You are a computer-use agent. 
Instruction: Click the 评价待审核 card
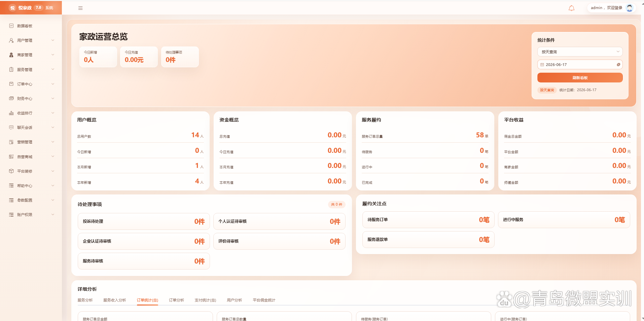click(x=279, y=241)
